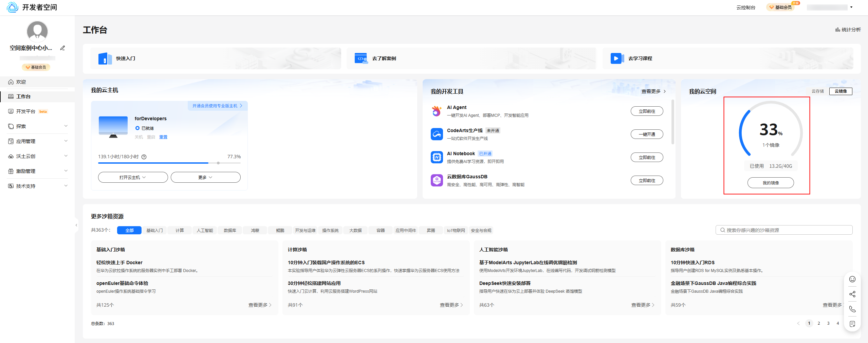The width and height of the screenshot is (868, 343).
Task: Open 开发平台 beta menu item
Action: click(37, 111)
